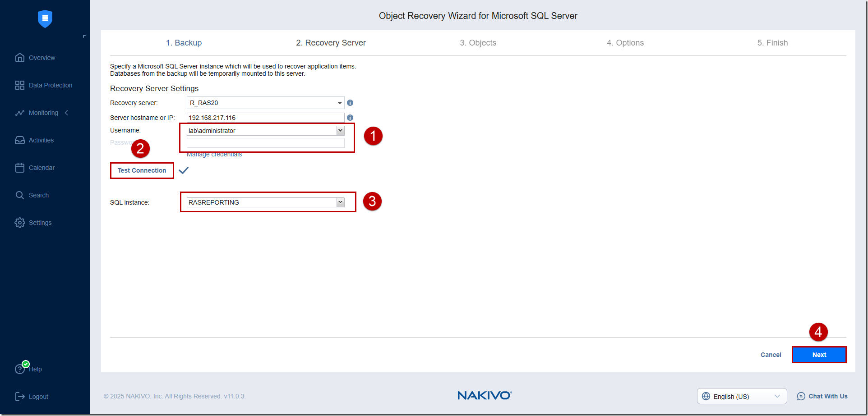The height and width of the screenshot is (416, 868).
Task: Click the Settings gear icon
Action: coord(20,223)
